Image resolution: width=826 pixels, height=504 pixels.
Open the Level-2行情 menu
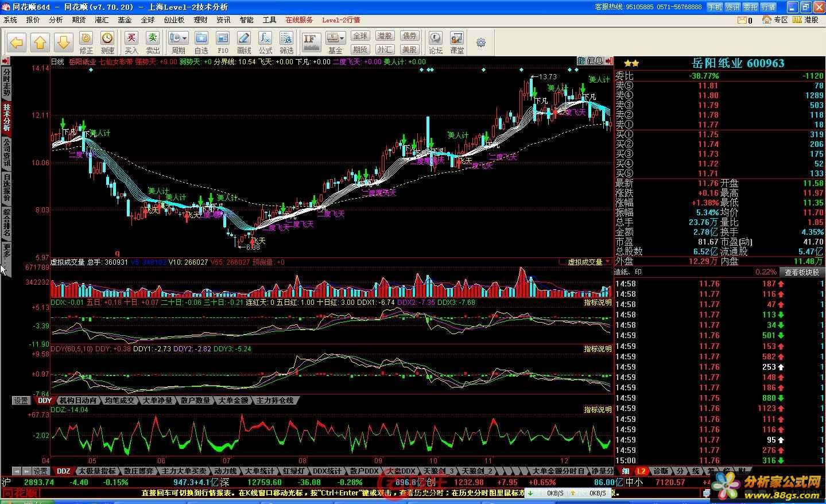point(341,20)
